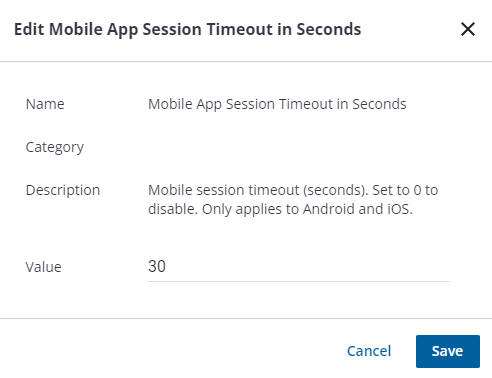Select the Value field label
The image size is (492, 378).
(x=43, y=267)
